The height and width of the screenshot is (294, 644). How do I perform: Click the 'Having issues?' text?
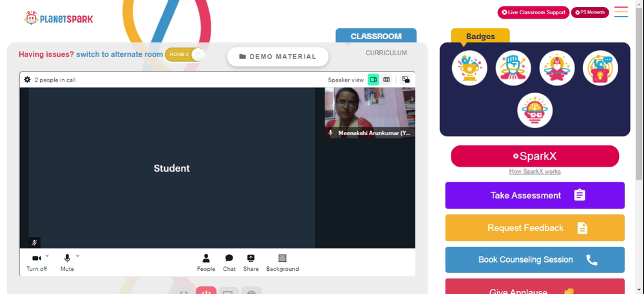pyautogui.click(x=46, y=54)
